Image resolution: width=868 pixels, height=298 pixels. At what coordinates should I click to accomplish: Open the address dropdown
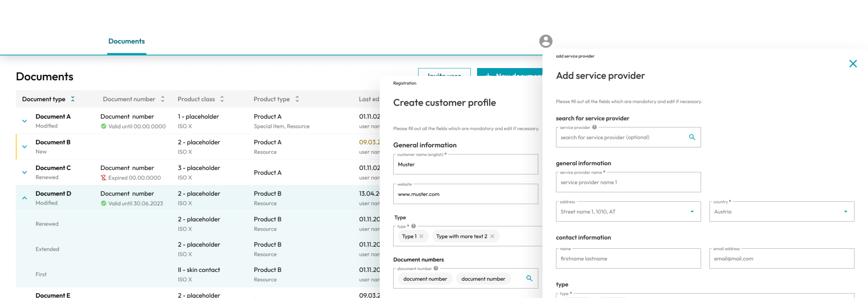tap(692, 212)
